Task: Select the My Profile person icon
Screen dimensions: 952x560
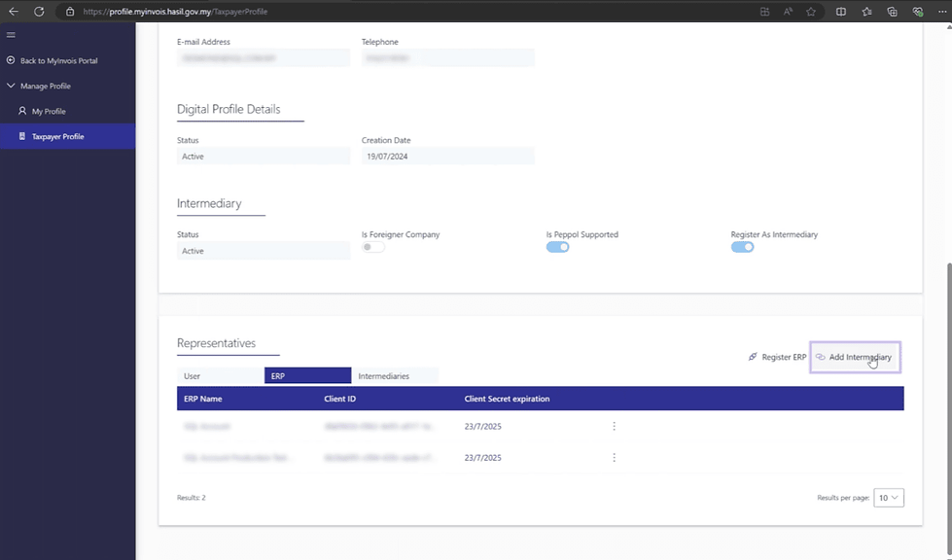Action: [21, 111]
